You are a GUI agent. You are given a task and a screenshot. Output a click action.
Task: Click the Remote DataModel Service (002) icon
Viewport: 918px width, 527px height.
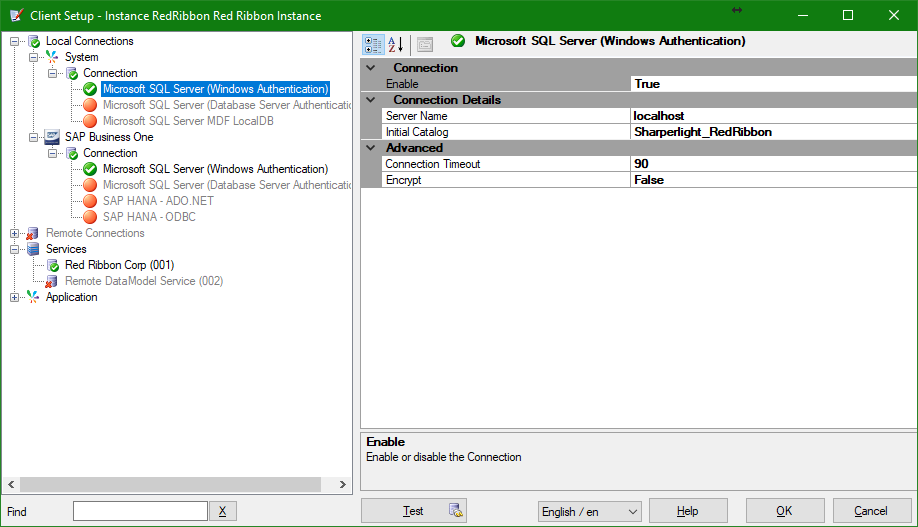click(52, 282)
